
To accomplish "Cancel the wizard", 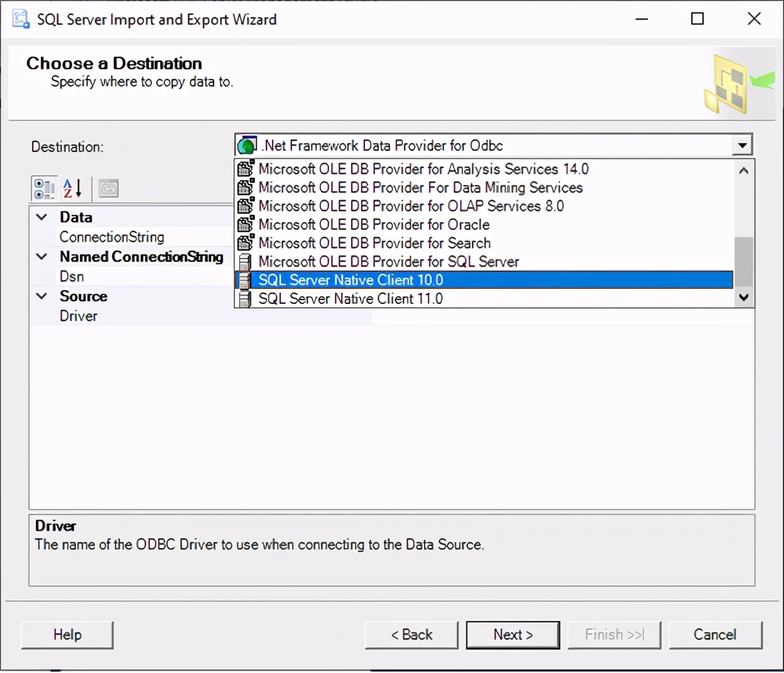I will [x=716, y=635].
